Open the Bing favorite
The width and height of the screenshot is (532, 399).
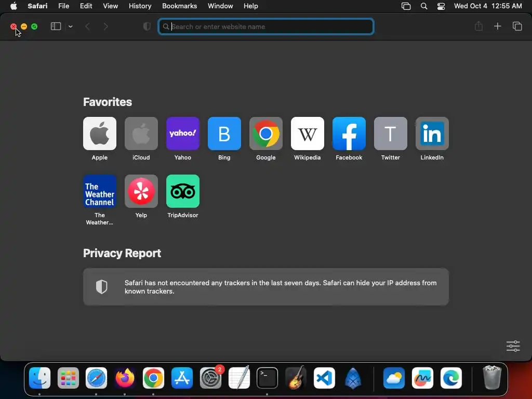coord(224,134)
